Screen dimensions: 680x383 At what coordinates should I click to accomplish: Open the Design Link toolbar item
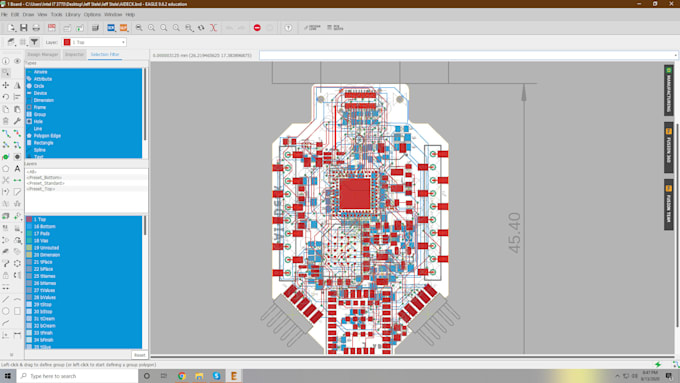click(312, 28)
